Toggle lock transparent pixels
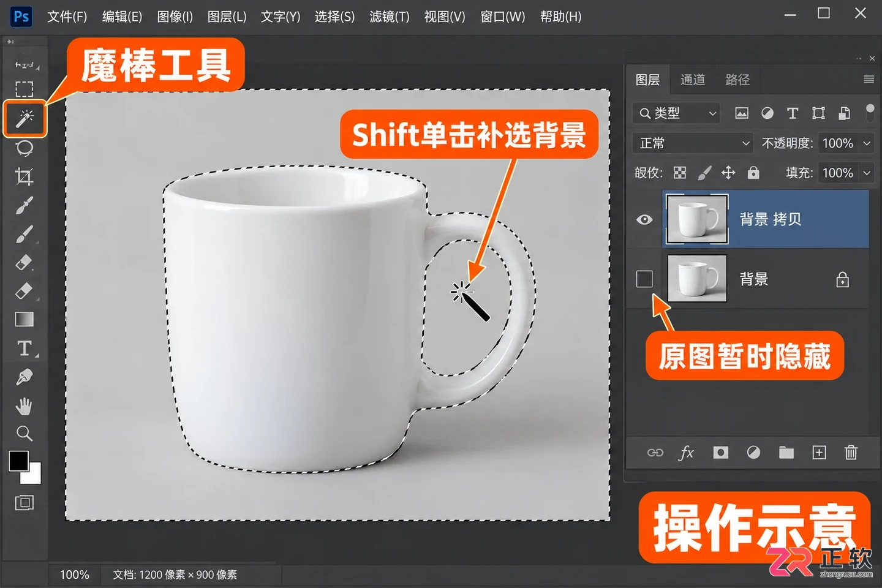The image size is (882, 588). point(680,173)
